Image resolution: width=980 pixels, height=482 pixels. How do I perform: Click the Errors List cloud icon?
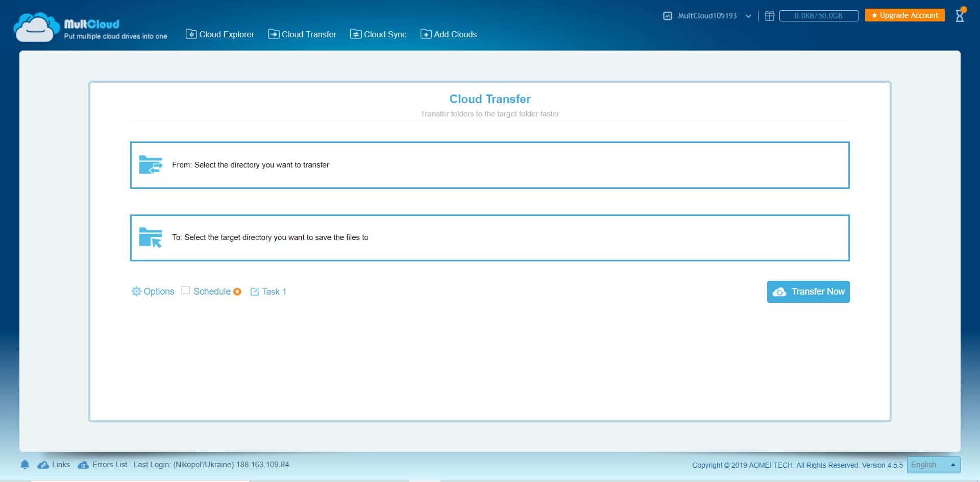83,465
